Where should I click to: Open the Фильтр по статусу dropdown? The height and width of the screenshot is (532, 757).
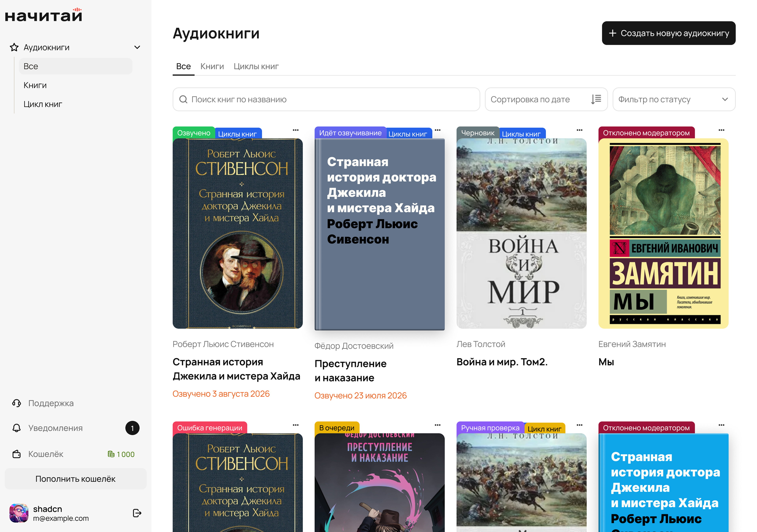(674, 99)
